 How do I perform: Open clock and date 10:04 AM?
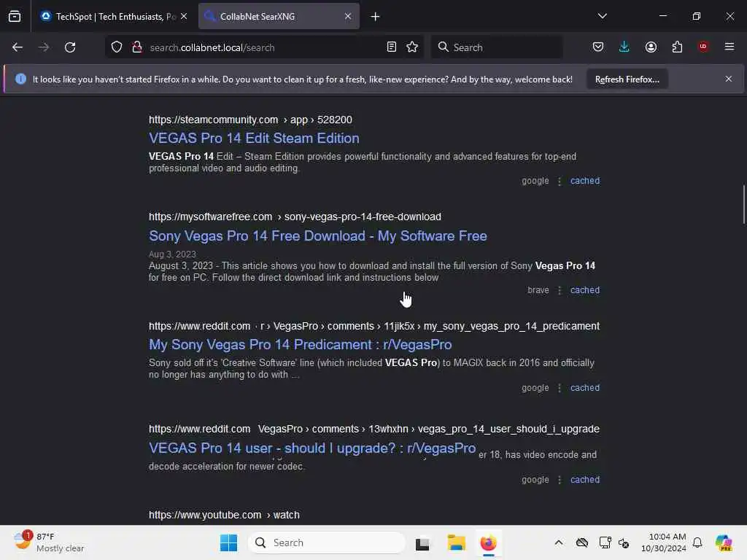click(x=664, y=542)
